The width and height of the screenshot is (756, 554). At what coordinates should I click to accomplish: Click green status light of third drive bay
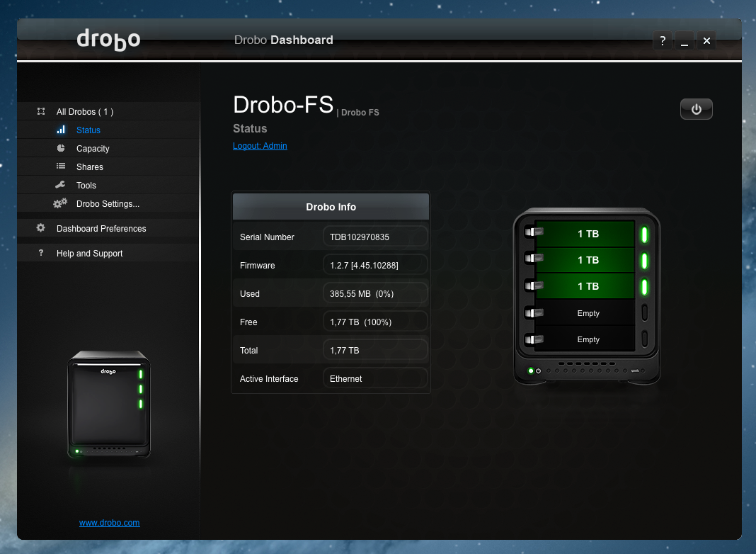point(644,287)
